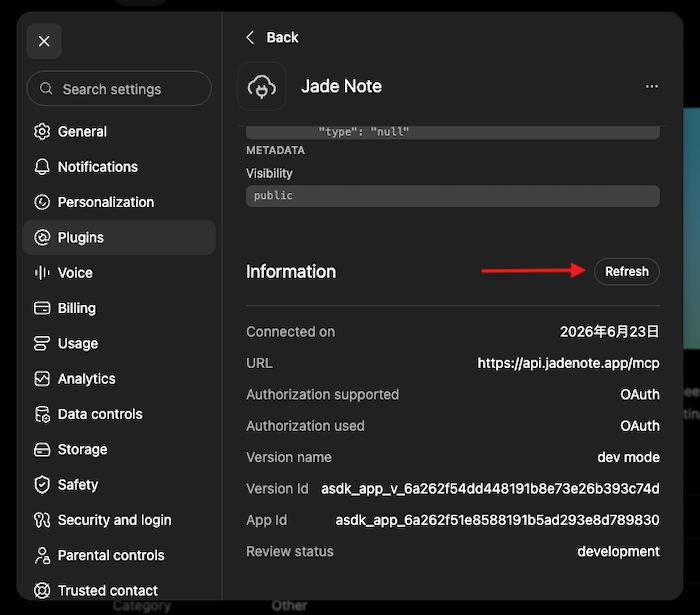This screenshot has width=700, height=615.
Task: Close the settings dialog with X
Action: point(44,42)
